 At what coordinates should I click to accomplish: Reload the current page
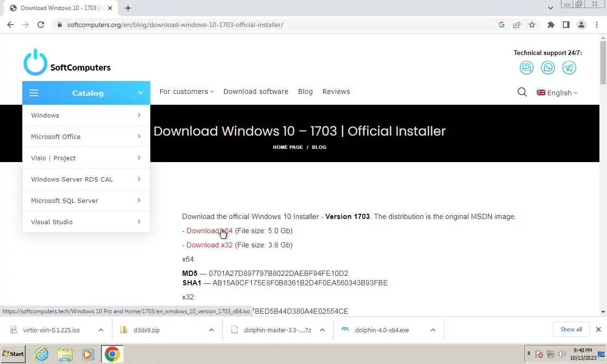pos(41,25)
